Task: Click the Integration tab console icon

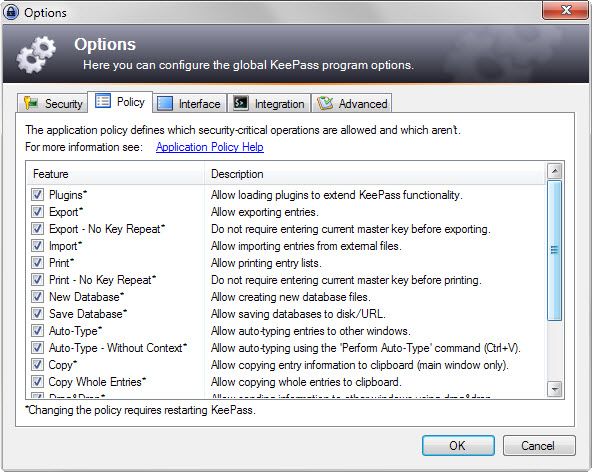Action: 240,103
